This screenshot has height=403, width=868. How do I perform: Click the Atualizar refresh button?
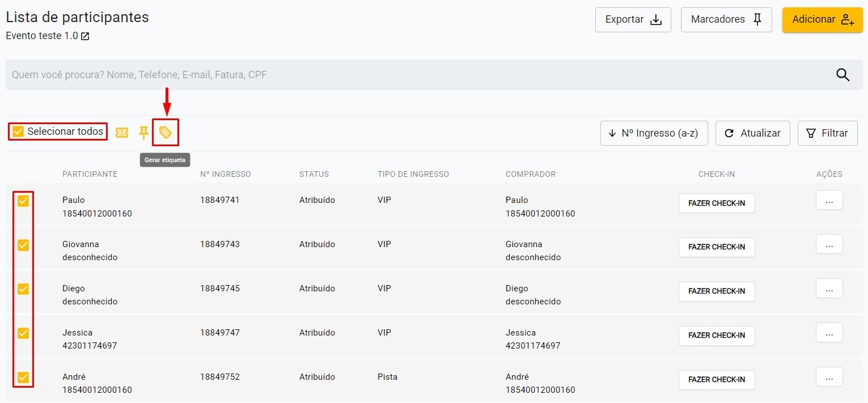tap(752, 133)
